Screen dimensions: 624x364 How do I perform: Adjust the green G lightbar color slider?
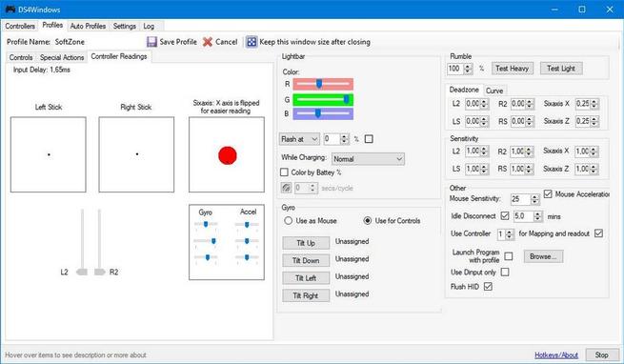pyautogui.click(x=323, y=99)
